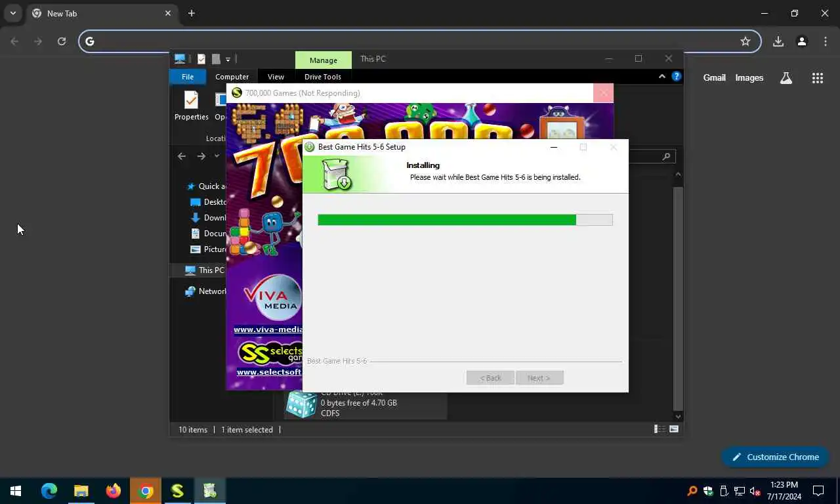Image resolution: width=840 pixels, height=504 pixels.
Task: Select Desktop in the Explorer navigation pane
Action: point(208,202)
